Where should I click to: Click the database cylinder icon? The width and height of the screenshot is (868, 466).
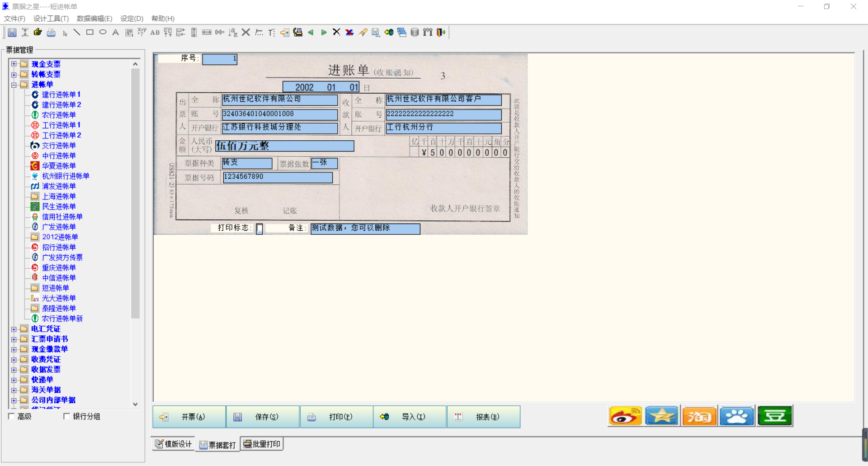(x=415, y=32)
